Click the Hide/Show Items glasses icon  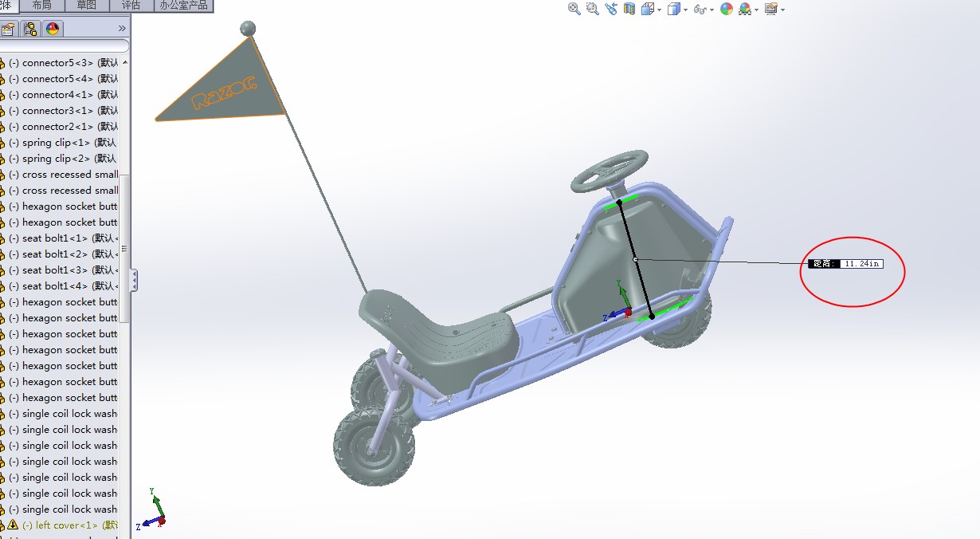(700, 9)
